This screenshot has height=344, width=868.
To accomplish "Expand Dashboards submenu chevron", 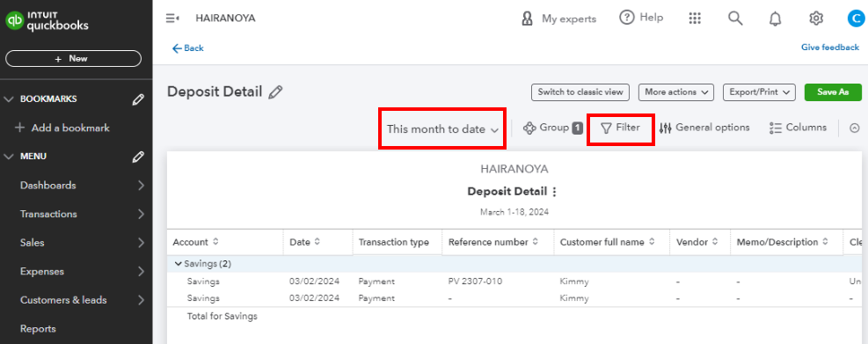I will click(x=142, y=186).
